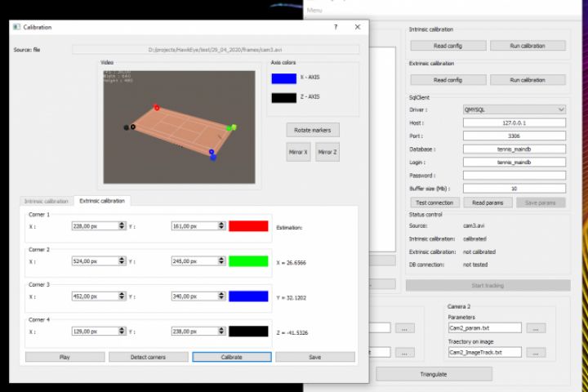Adjust the Corner 3 X spinner arrows
This screenshot has height=392, width=588.
click(122, 296)
